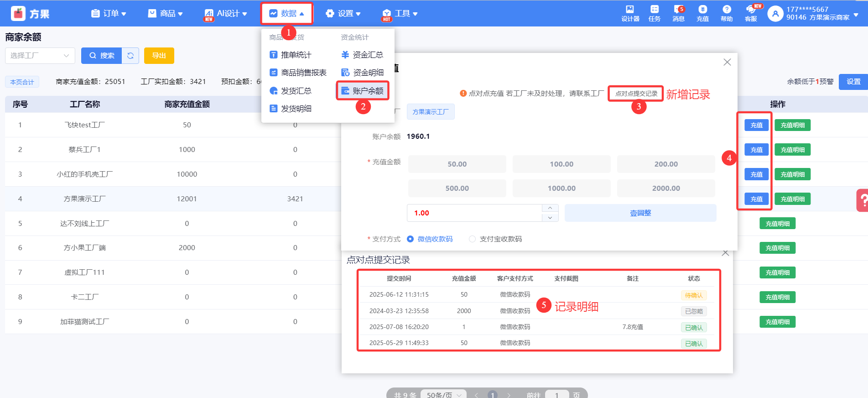The image size is (868, 398).
Task: Choose the 500.00 recharge amount
Action: (x=457, y=188)
